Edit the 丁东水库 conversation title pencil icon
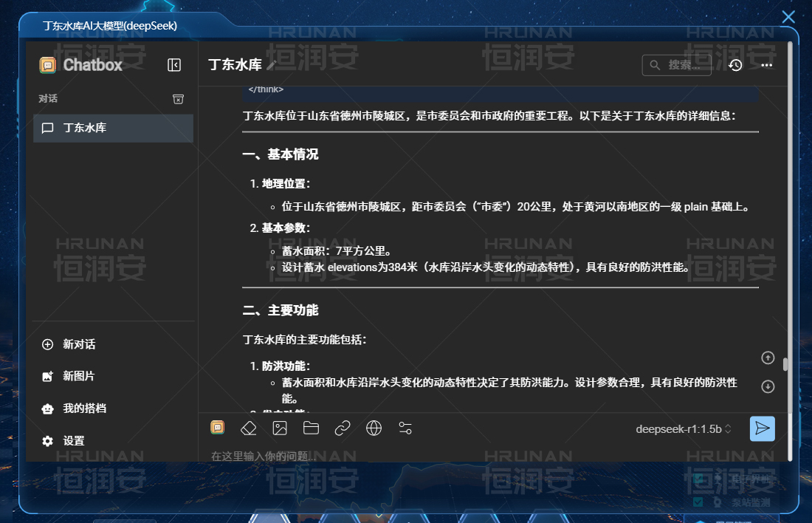 coord(272,65)
